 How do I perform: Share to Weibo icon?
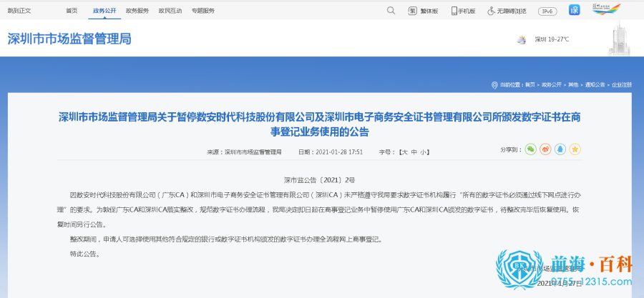click(545, 149)
